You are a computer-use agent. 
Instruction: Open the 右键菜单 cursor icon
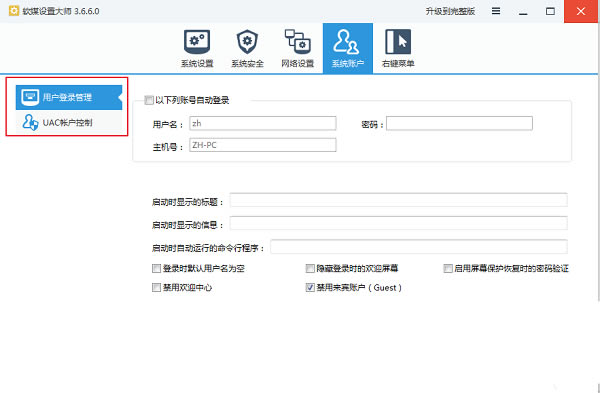click(398, 42)
